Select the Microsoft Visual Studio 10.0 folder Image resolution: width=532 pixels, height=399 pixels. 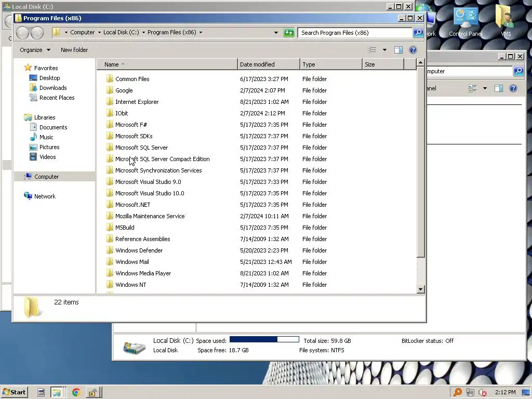(150, 193)
